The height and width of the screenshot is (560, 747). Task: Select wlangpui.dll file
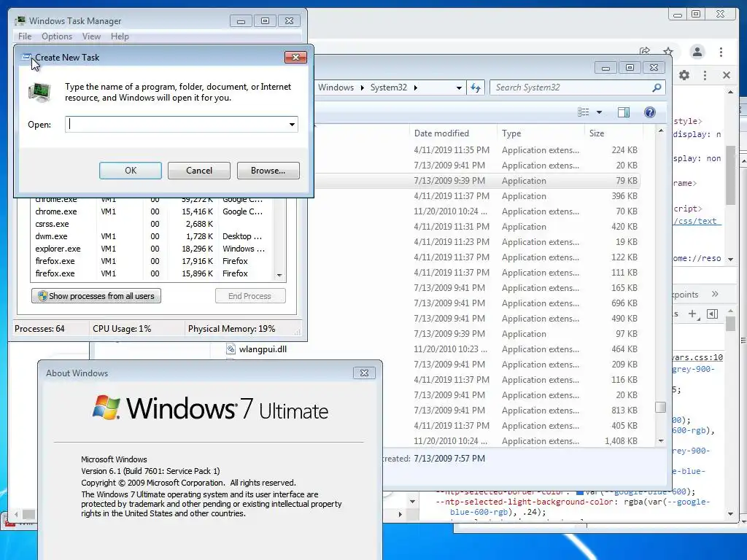click(x=263, y=349)
